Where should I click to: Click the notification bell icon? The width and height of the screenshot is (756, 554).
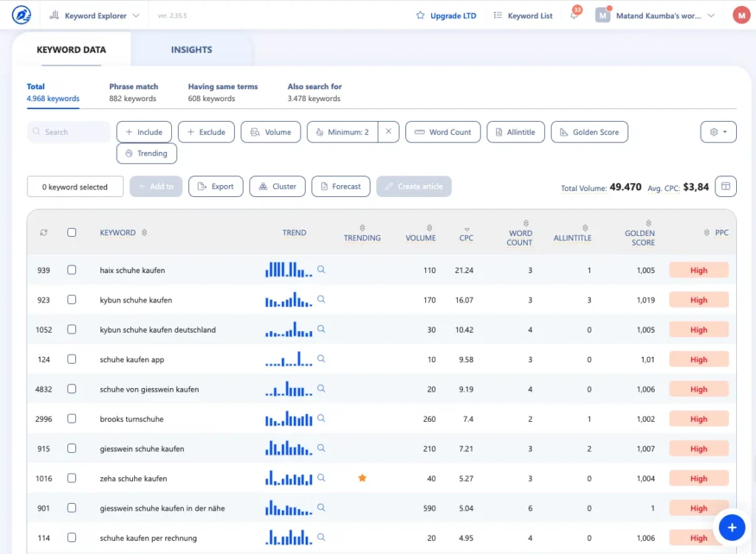(574, 15)
